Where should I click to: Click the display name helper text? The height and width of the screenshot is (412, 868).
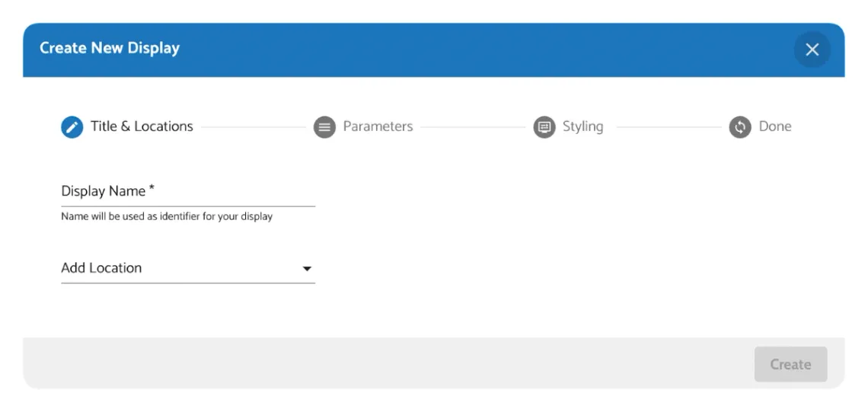click(167, 217)
